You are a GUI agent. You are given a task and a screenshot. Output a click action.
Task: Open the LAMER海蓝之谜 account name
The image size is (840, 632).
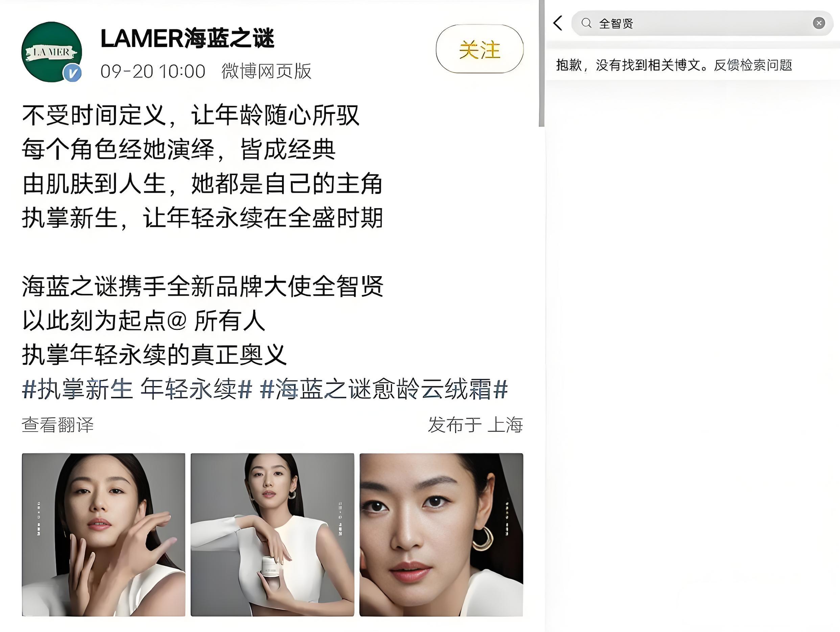coord(187,38)
